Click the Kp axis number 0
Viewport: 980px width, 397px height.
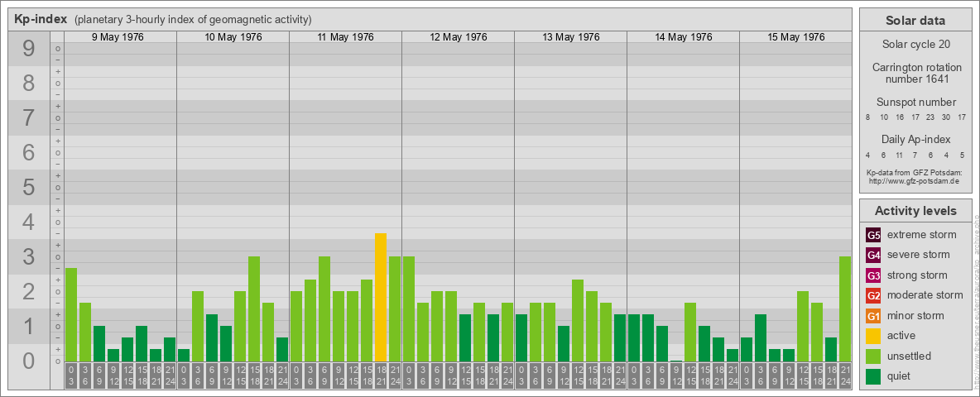pos(29,361)
